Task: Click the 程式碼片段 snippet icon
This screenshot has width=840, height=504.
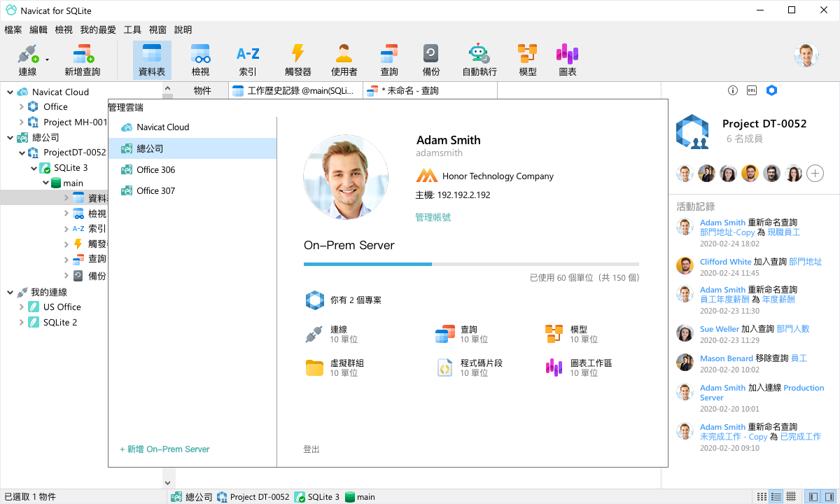Action: coord(444,367)
